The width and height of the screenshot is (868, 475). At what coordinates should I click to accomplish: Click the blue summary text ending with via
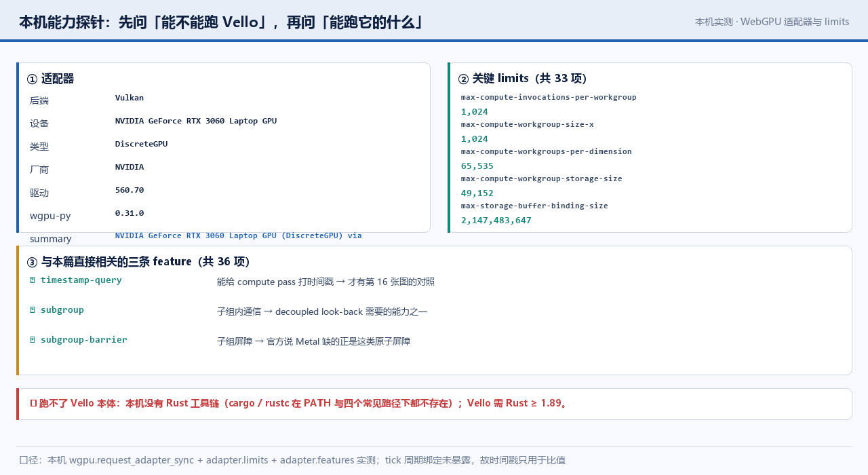239,235
